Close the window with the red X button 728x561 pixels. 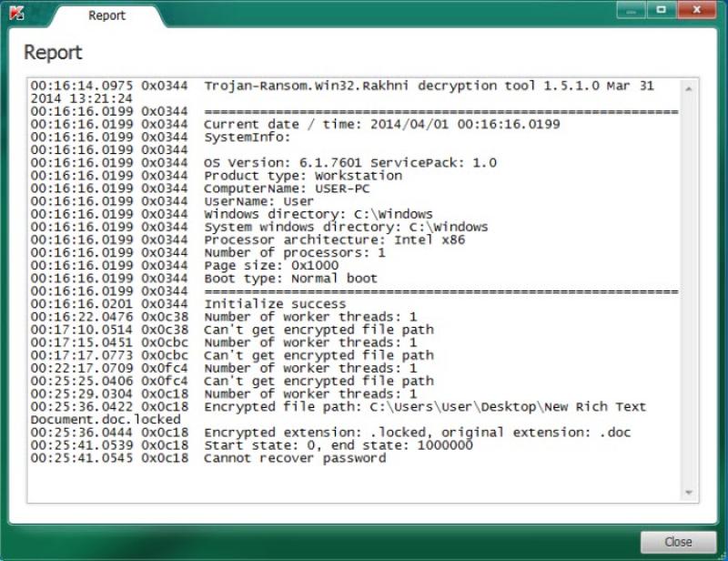point(696,10)
